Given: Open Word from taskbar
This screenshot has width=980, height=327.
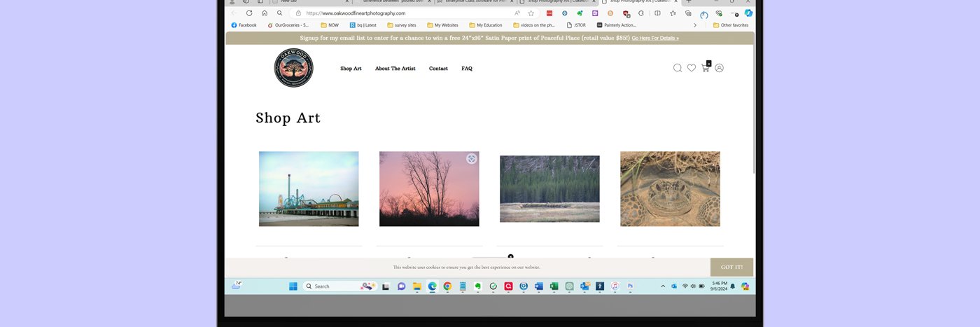Looking at the screenshot, I should (x=539, y=286).
